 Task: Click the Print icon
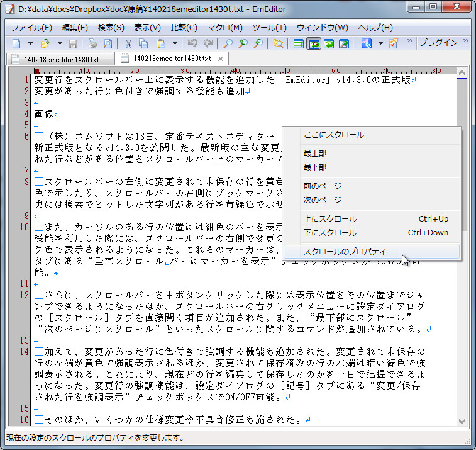point(92,44)
